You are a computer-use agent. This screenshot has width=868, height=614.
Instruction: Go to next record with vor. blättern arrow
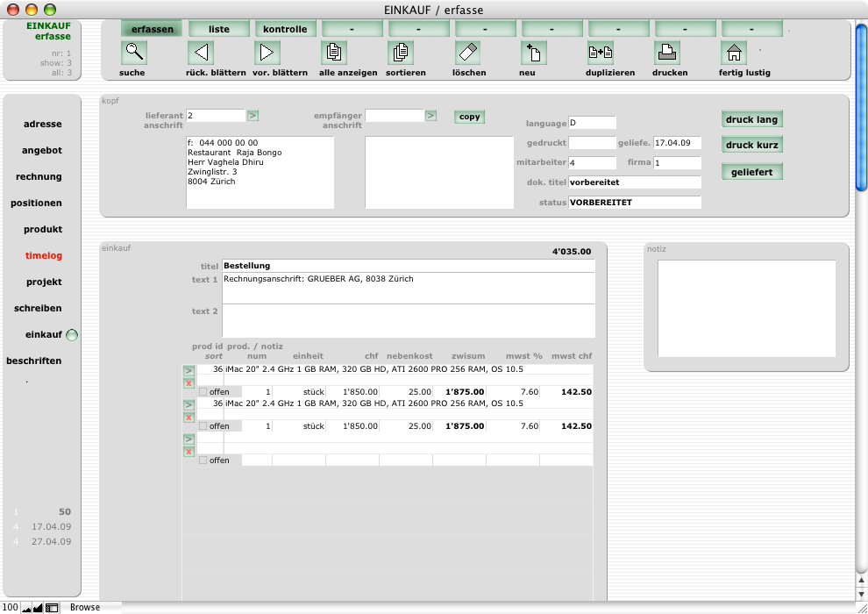(267, 53)
